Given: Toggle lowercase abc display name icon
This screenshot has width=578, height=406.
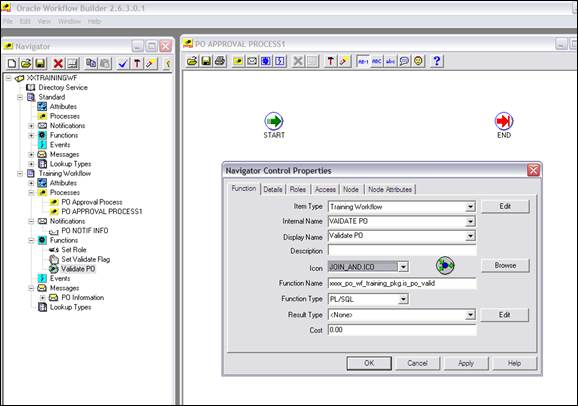Looking at the screenshot, I should 390,61.
